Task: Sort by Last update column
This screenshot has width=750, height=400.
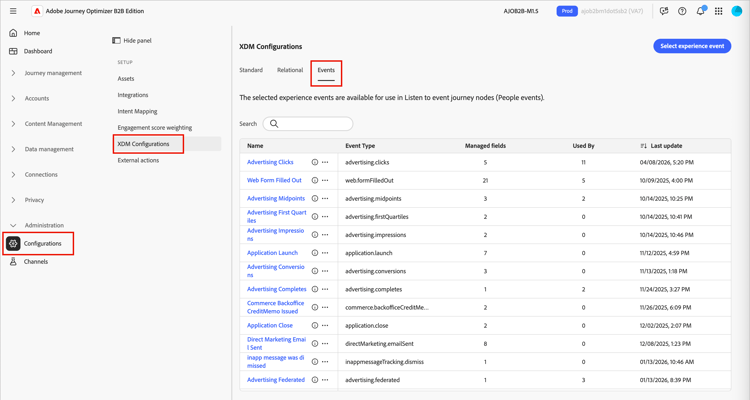Action: click(661, 146)
